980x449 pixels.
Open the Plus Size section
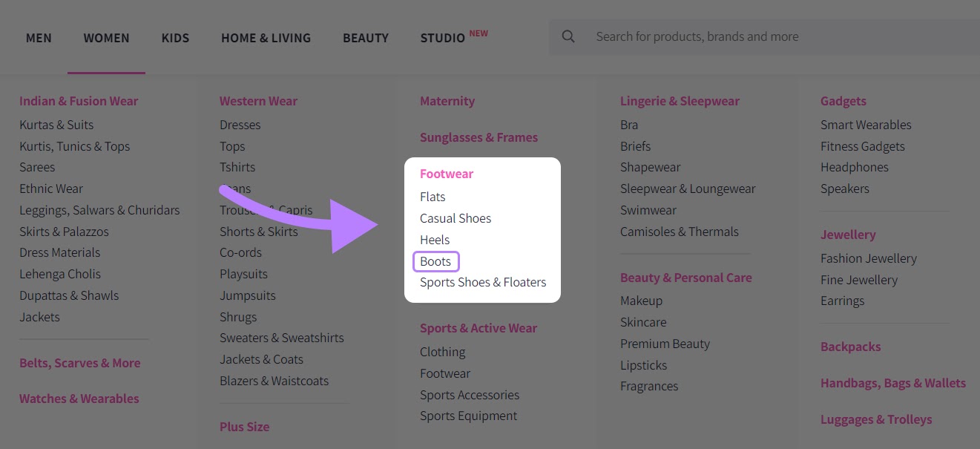tap(244, 426)
